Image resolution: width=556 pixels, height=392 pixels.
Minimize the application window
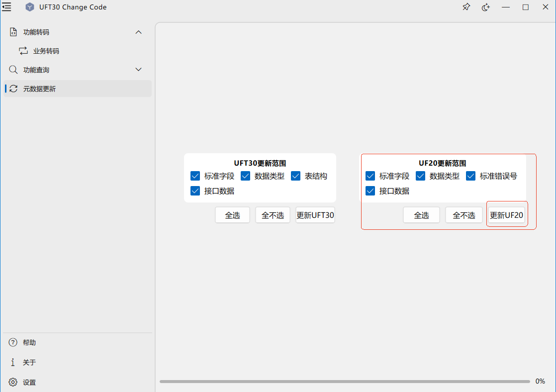tap(506, 7)
